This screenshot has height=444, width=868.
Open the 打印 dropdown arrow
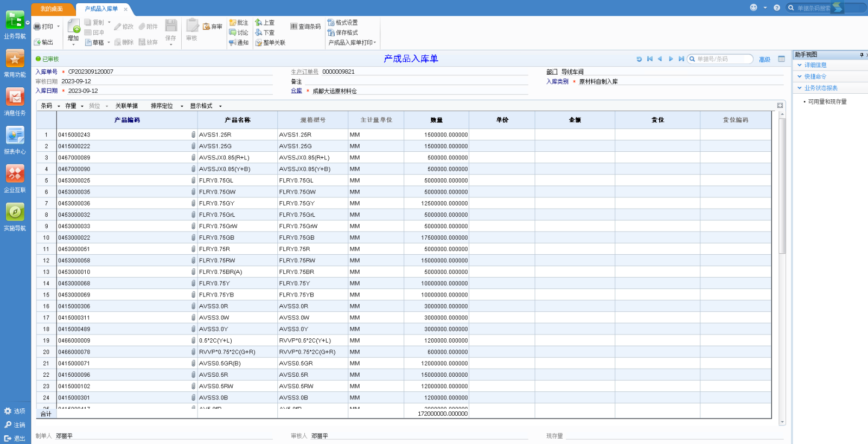point(58,27)
